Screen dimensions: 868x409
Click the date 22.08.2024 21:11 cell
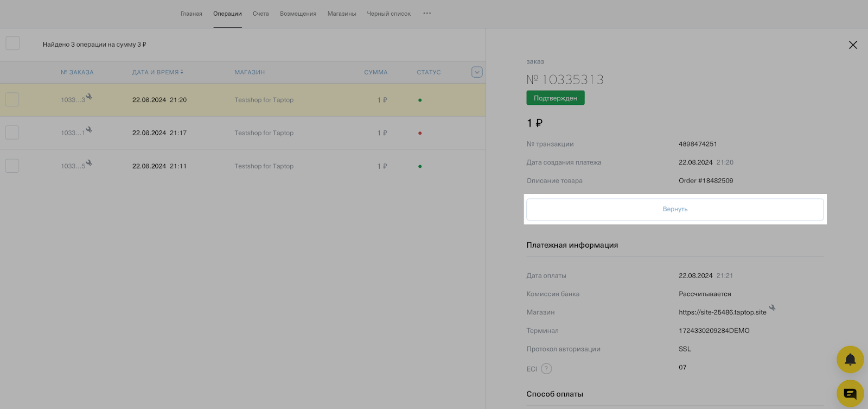click(x=159, y=166)
